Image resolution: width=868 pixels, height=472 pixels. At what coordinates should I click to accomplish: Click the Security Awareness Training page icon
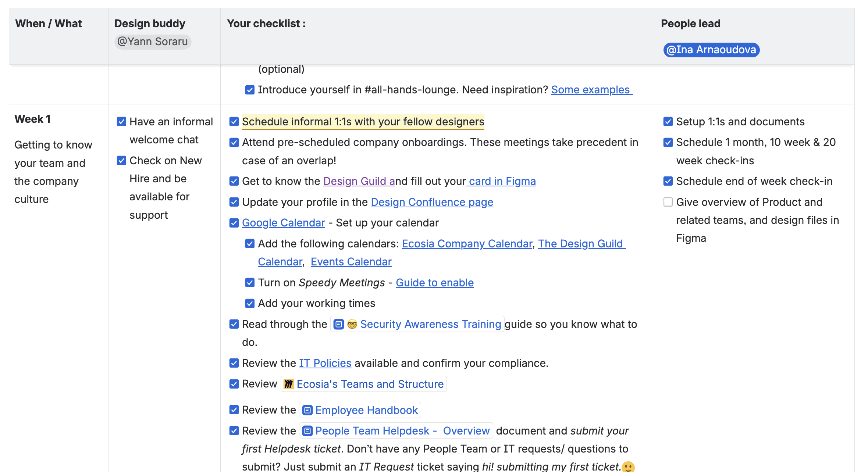[x=338, y=324]
